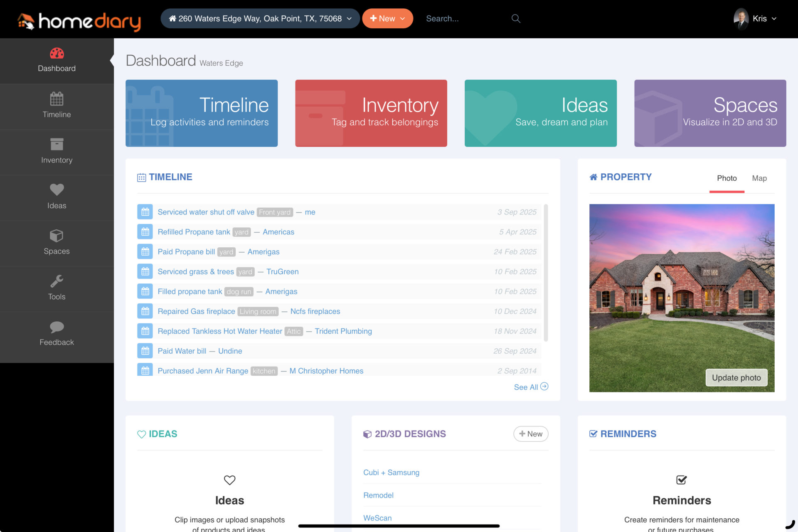
Task: Open Dashboard from the sidebar gauge icon
Action: click(x=57, y=54)
